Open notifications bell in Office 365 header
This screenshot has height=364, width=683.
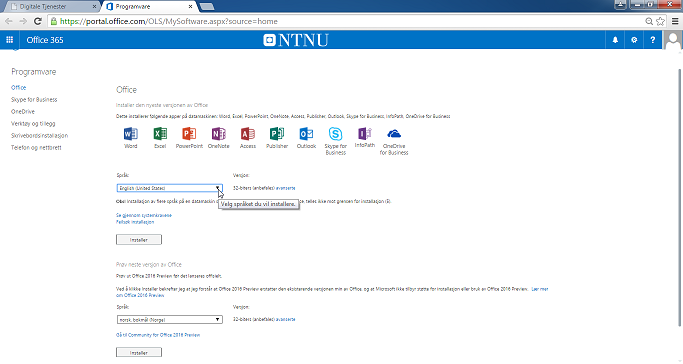coord(615,40)
